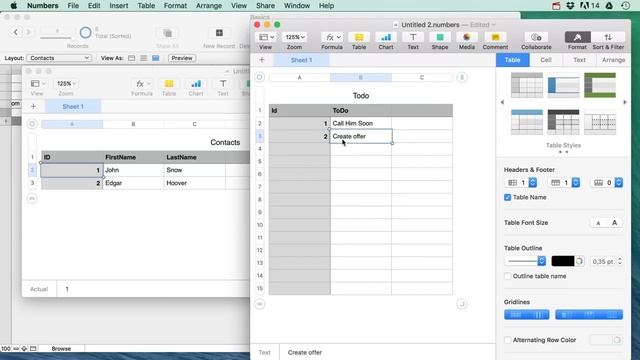Open the Insert menu
Viewport: 640px width, 360px height.
119,6
